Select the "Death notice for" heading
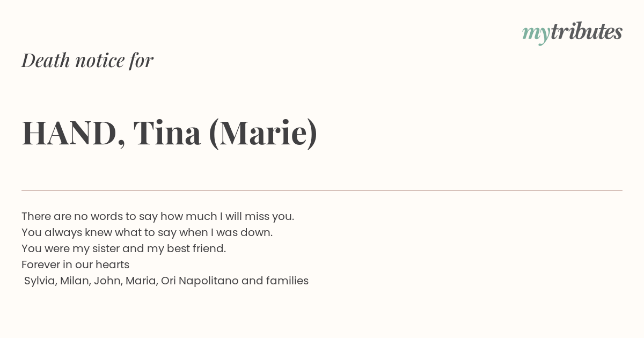Image resolution: width=644 pixels, height=338 pixels. point(87,60)
